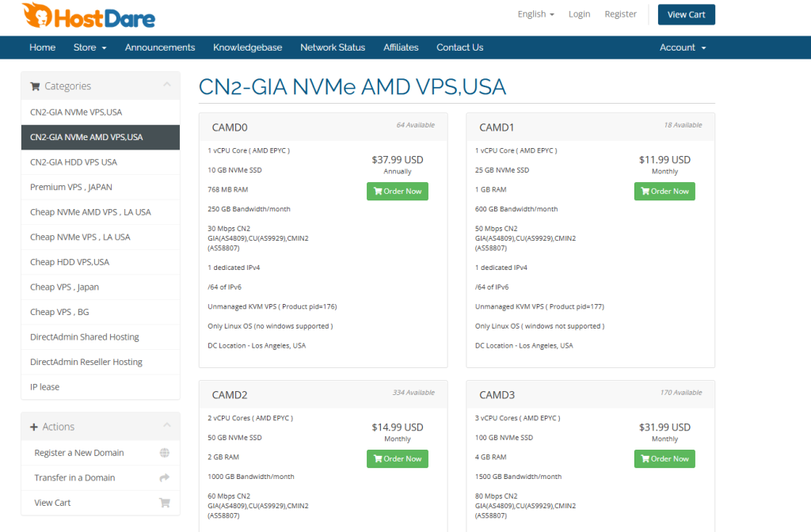Click the CAMD2 plan title
811x532 pixels.
[230, 395]
